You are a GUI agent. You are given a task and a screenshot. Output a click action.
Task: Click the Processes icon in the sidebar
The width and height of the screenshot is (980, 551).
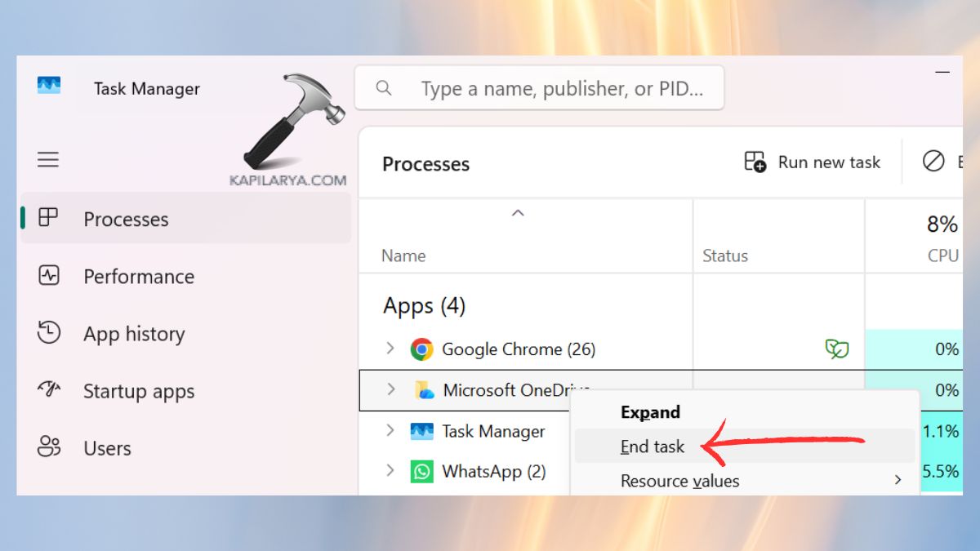(49, 218)
